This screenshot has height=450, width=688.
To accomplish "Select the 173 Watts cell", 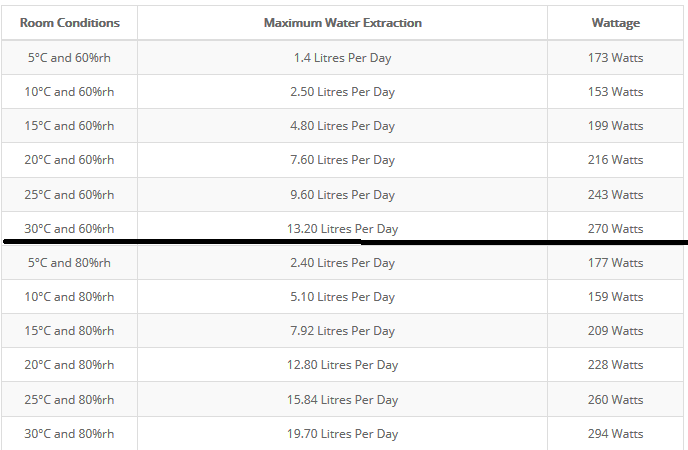I will (x=615, y=57).
